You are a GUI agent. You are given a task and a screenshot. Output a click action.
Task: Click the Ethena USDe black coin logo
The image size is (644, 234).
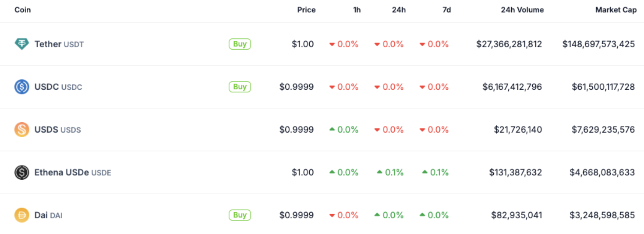22,173
